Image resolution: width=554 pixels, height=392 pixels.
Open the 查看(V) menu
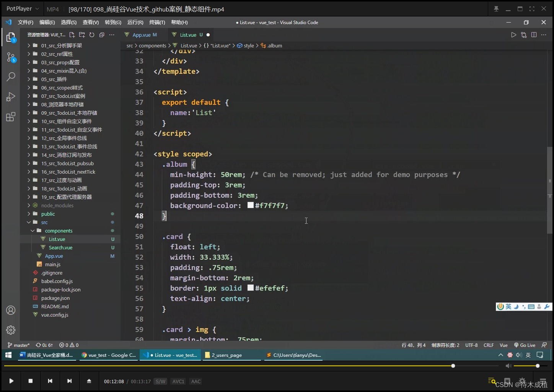point(91,23)
